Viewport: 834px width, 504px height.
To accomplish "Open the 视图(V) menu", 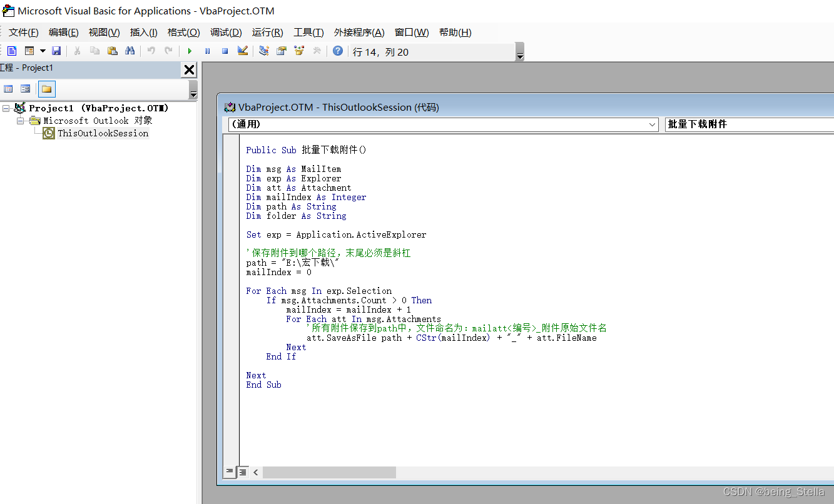I will (104, 33).
